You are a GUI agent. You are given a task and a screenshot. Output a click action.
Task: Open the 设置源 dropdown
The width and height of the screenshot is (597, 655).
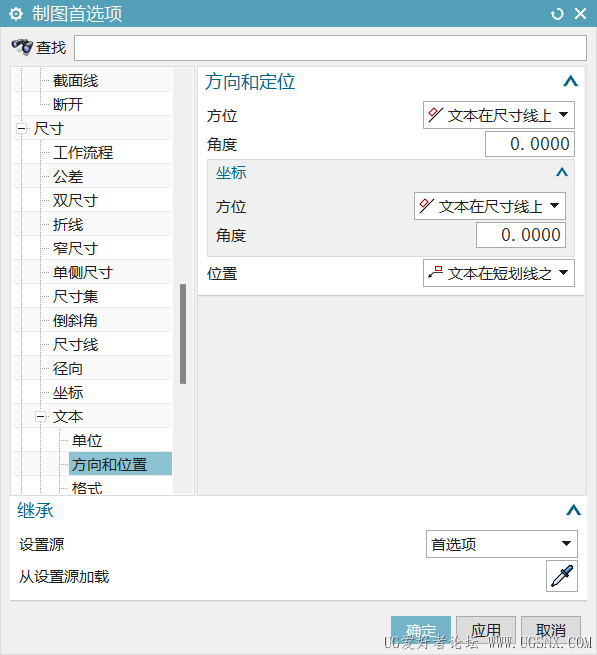point(501,544)
